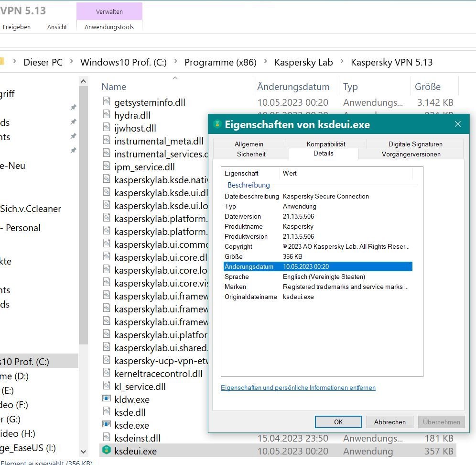Open the Sicherheit tab
This screenshot has height=465, width=476.
pyautogui.click(x=251, y=154)
